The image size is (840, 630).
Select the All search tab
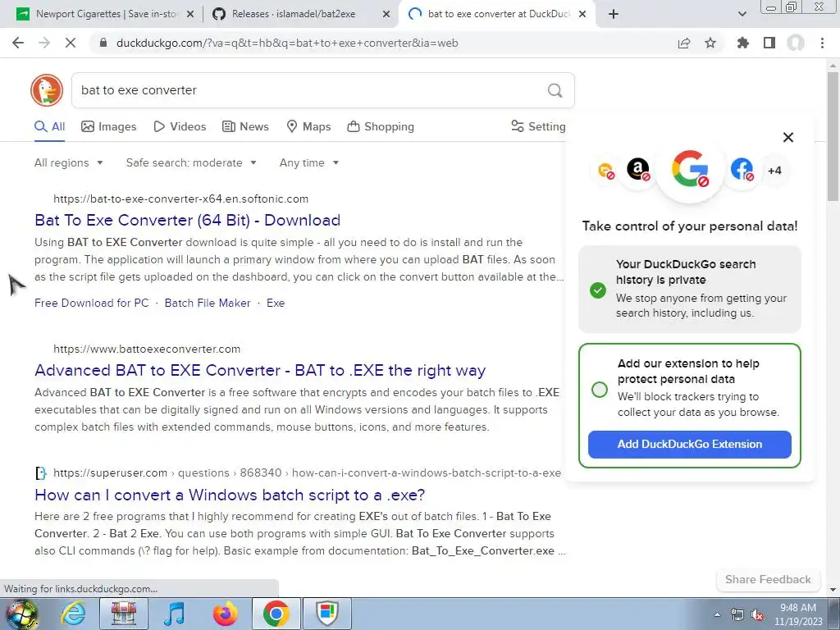pyautogui.click(x=50, y=126)
